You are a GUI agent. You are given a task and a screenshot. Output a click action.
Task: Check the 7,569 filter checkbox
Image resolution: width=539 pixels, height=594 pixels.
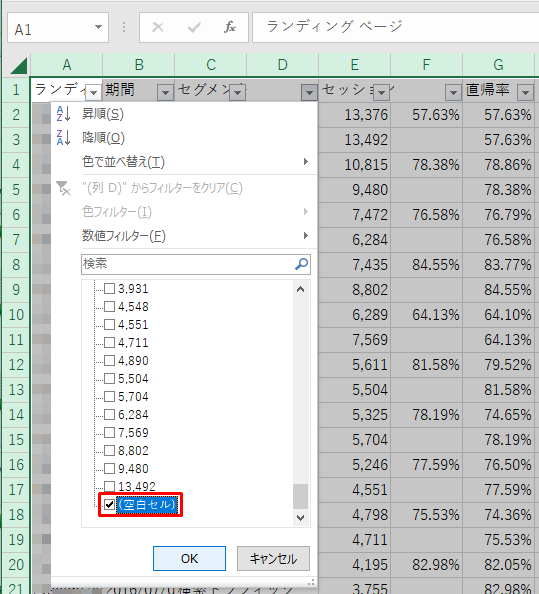[109, 433]
